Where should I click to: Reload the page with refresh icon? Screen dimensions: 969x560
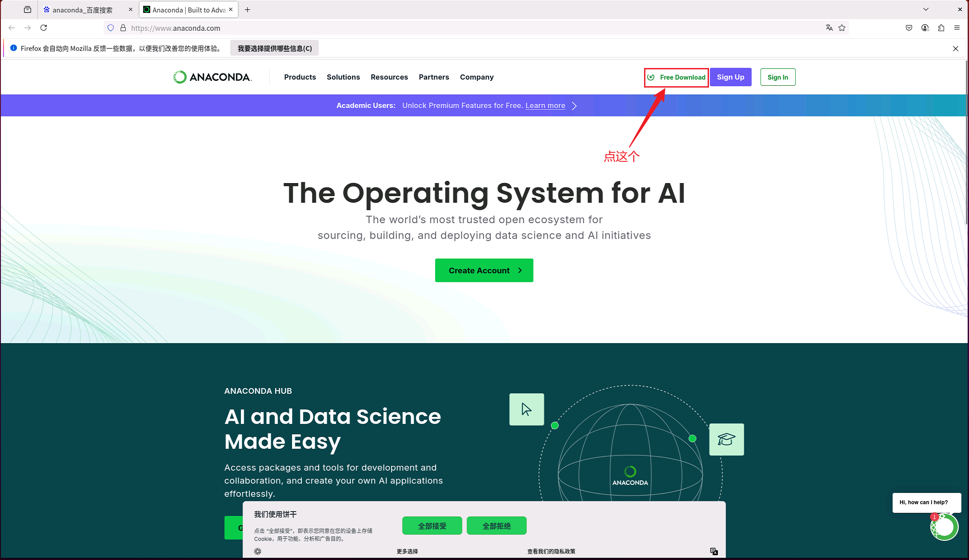click(x=44, y=28)
